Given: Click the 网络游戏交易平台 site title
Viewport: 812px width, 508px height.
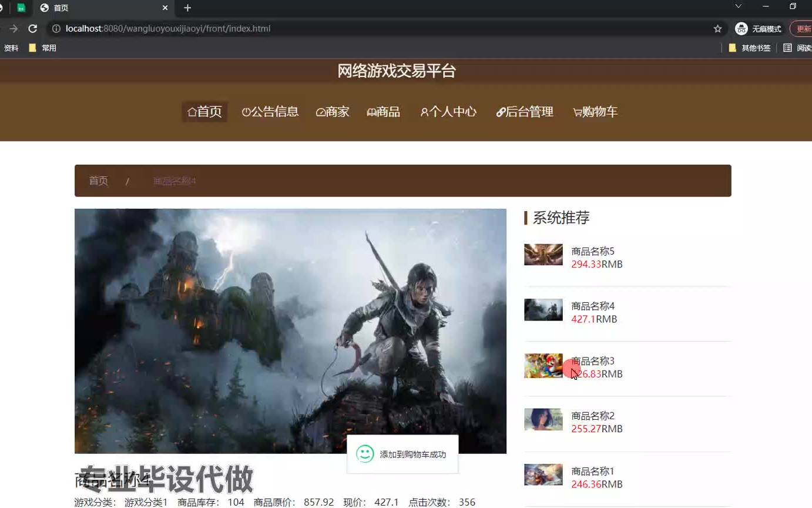Looking at the screenshot, I should [x=397, y=71].
